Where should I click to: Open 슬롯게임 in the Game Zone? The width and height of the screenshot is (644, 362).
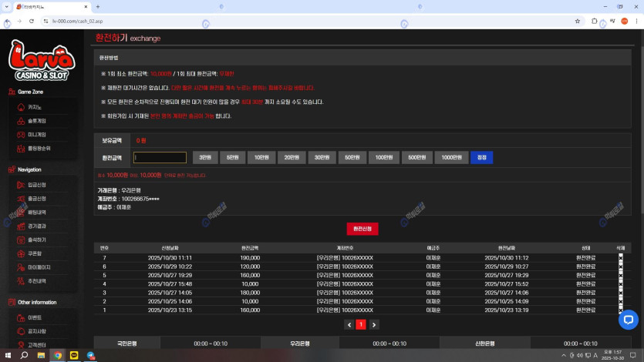point(37,121)
